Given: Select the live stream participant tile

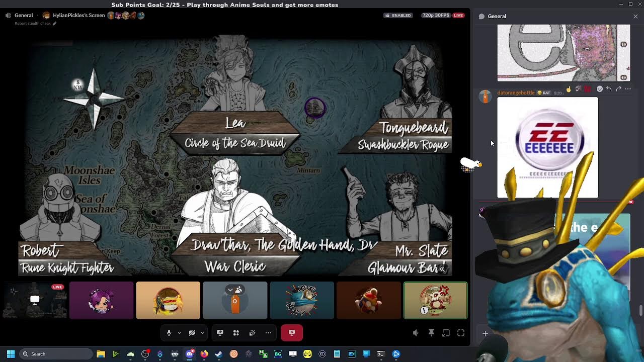Looking at the screenshot, I should pos(35,300).
